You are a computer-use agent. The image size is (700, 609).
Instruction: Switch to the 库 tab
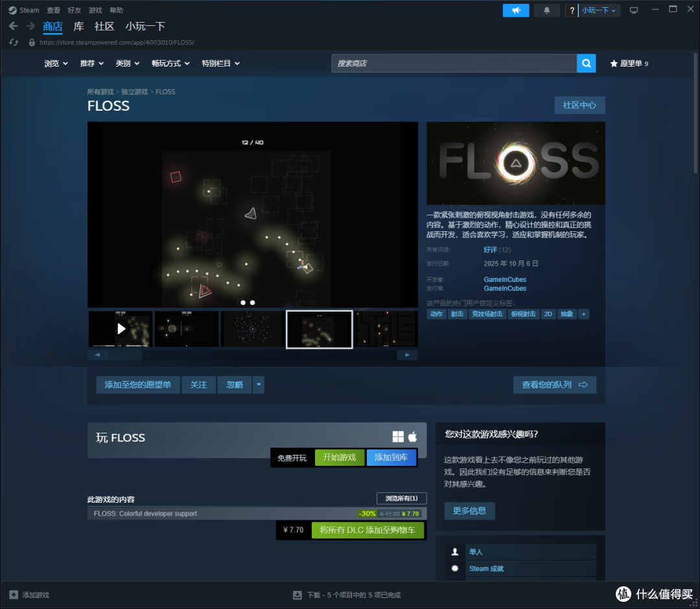tap(78, 27)
